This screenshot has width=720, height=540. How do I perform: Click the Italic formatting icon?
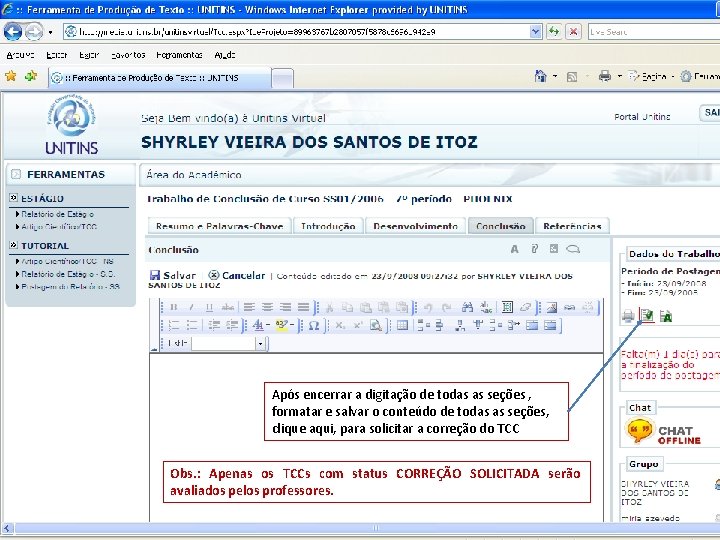coord(191,307)
